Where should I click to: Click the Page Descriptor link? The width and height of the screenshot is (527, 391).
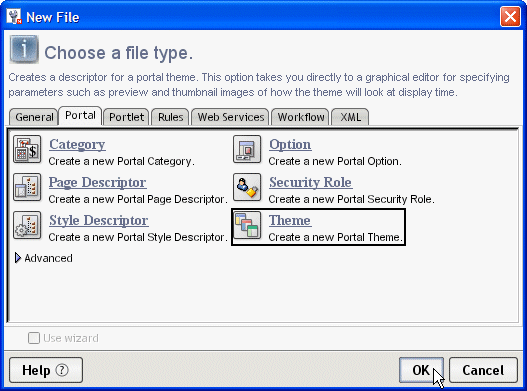coord(97,183)
